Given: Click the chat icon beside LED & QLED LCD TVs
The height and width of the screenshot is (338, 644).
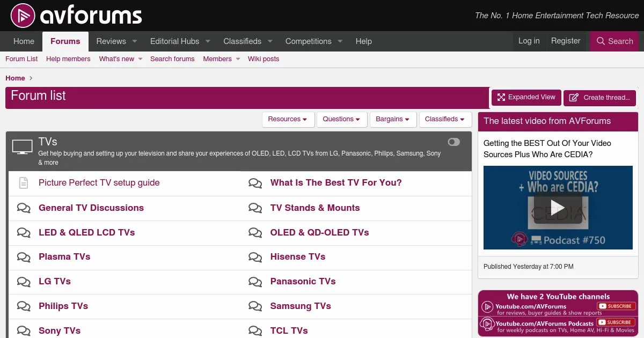Looking at the screenshot, I should coord(24,233).
